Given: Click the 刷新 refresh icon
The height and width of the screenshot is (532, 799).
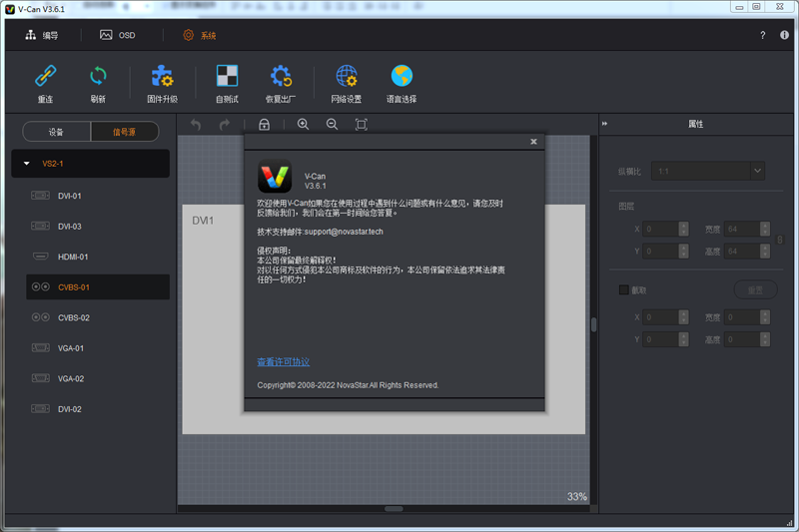Looking at the screenshot, I should coord(98,77).
